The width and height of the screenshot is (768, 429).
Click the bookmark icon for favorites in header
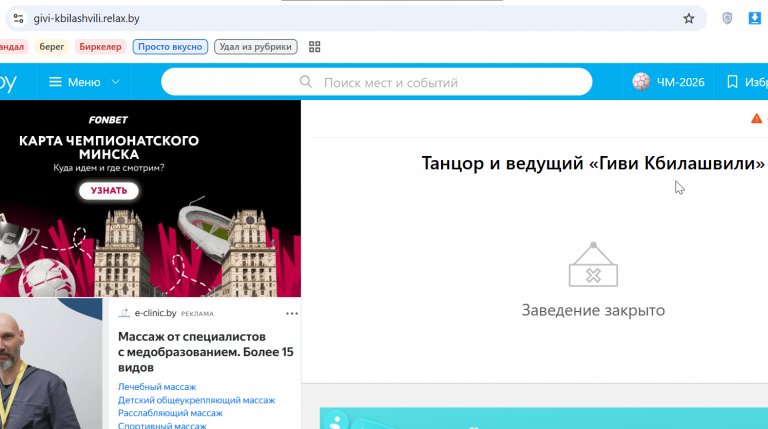(x=732, y=82)
